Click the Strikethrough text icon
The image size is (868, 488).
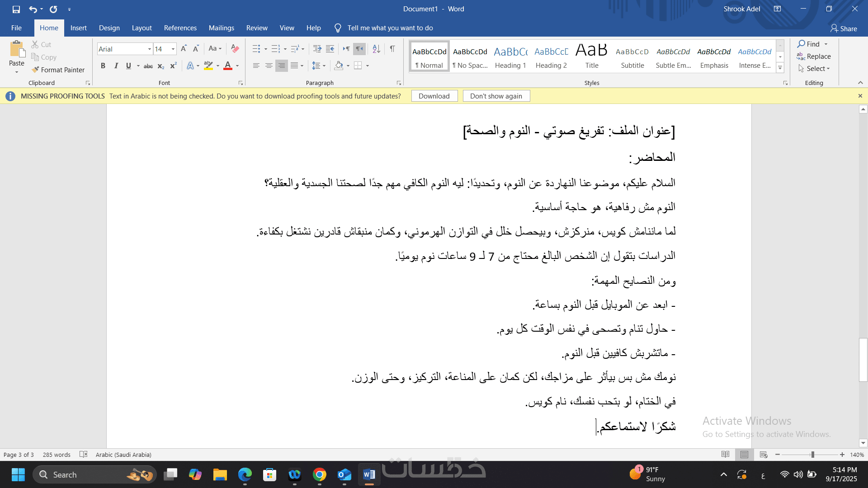148,66
